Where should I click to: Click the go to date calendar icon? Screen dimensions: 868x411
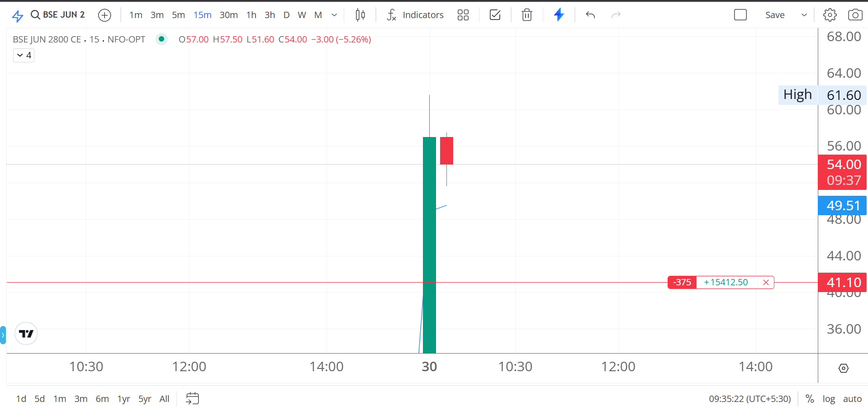[x=192, y=398]
